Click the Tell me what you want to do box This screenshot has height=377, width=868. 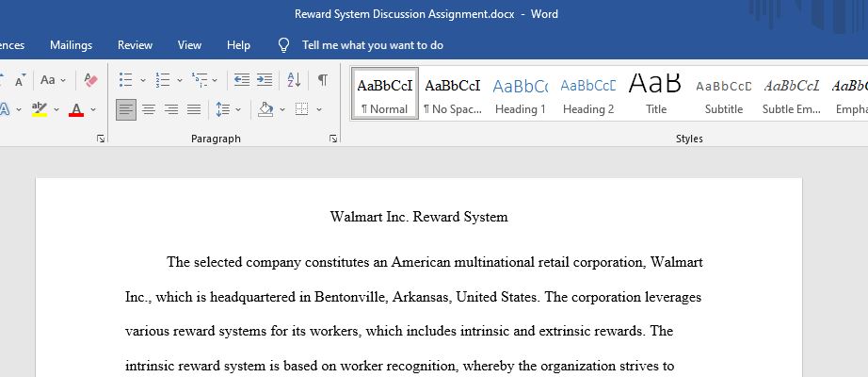click(373, 45)
